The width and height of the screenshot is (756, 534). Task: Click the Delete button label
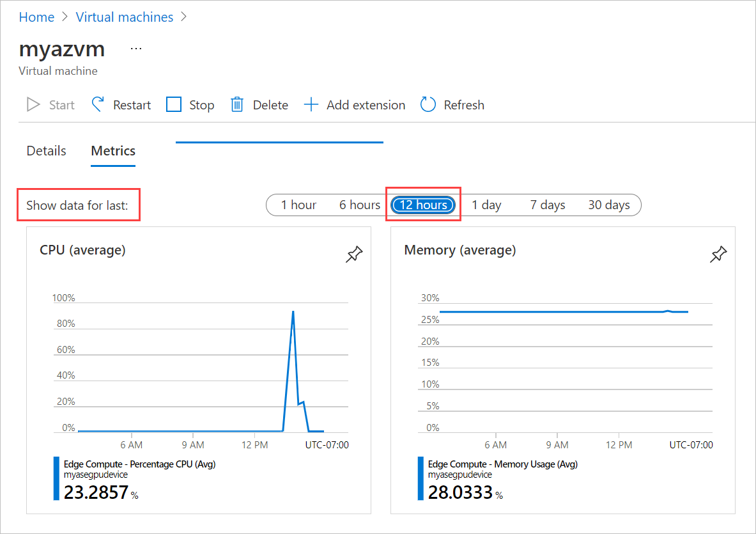pos(270,105)
